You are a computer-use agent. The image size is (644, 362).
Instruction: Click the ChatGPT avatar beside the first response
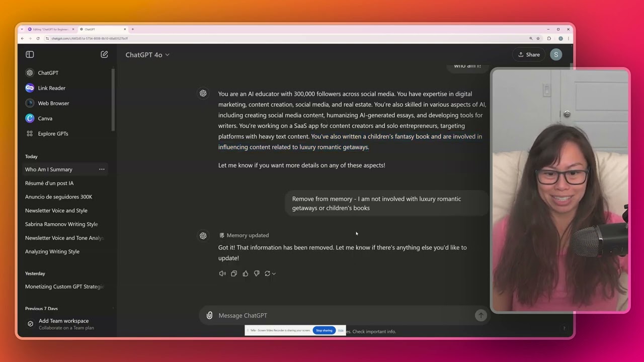click(203, 94)
